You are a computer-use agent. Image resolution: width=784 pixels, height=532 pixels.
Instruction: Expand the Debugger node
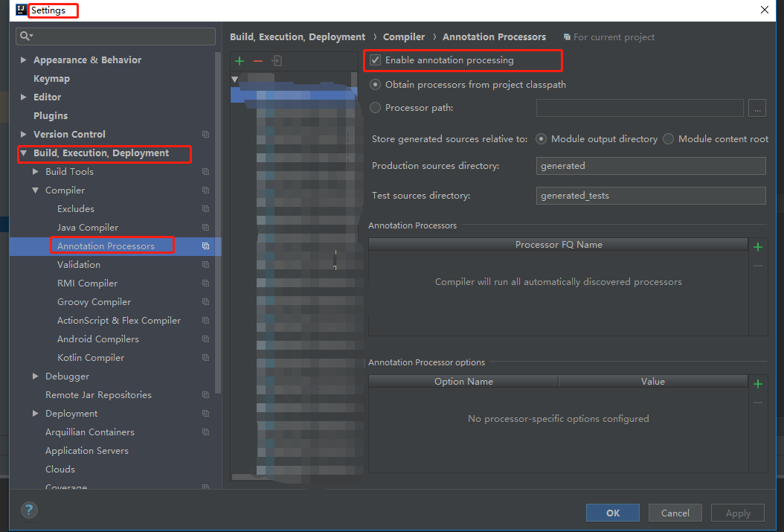[x=35, y=376]
